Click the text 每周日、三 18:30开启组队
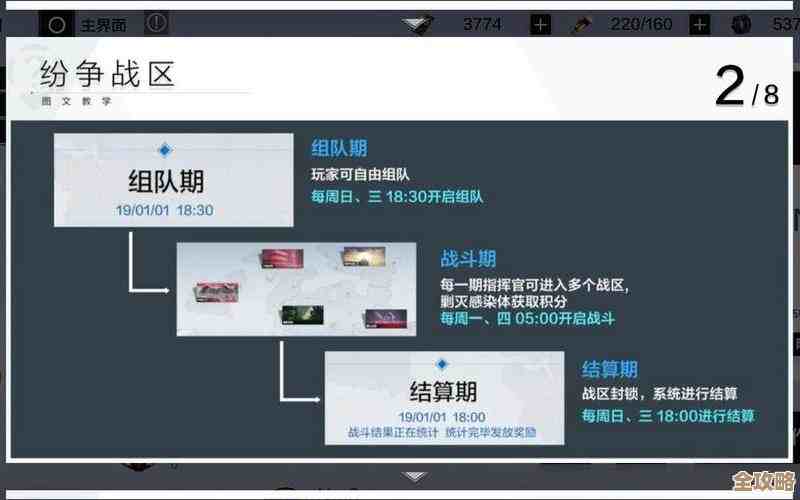800x500 pixels. pyautogui.click(x=397, y=197)
